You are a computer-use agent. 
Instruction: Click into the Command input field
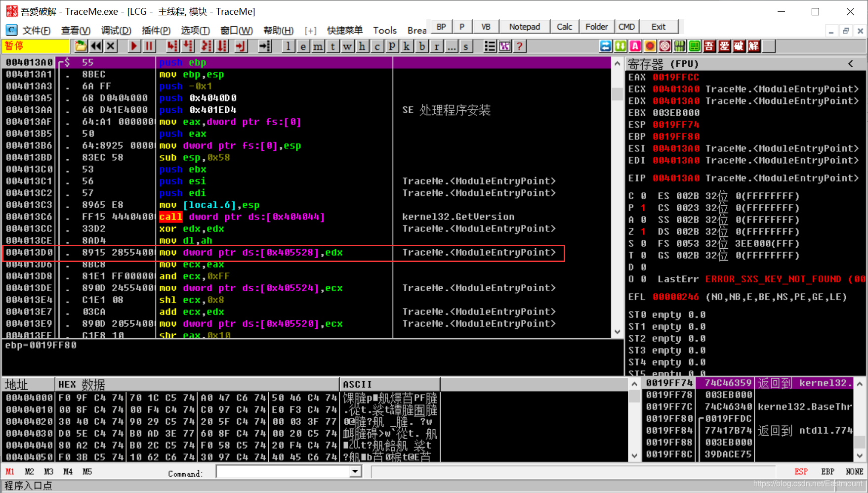pyautogui.click(x=283, y=472)
